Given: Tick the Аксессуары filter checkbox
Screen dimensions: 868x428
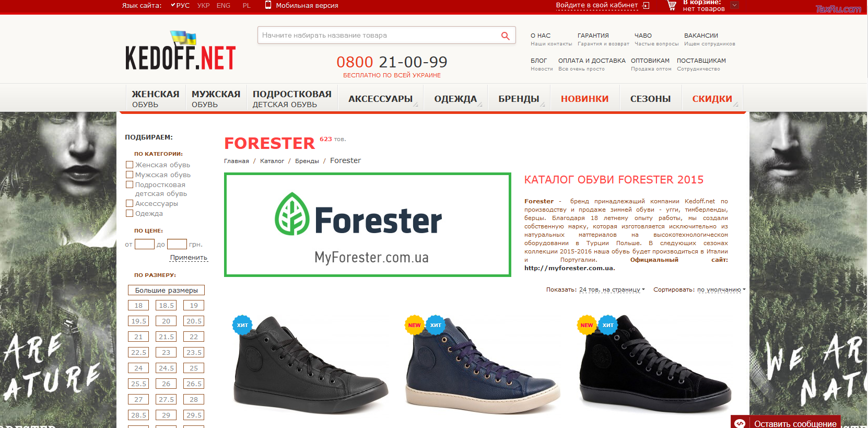Looking at the screenshot, I should (x=130, y=203).
